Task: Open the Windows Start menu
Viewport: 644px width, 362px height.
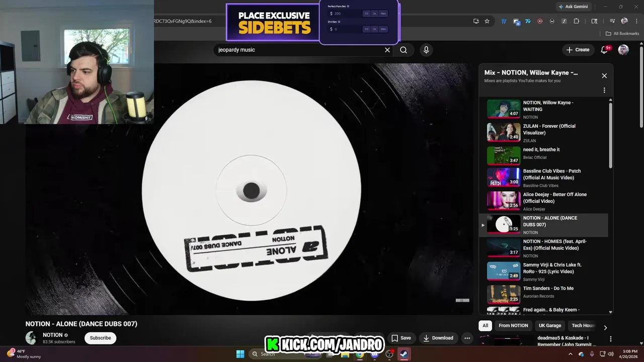Action: coord(240,354)
